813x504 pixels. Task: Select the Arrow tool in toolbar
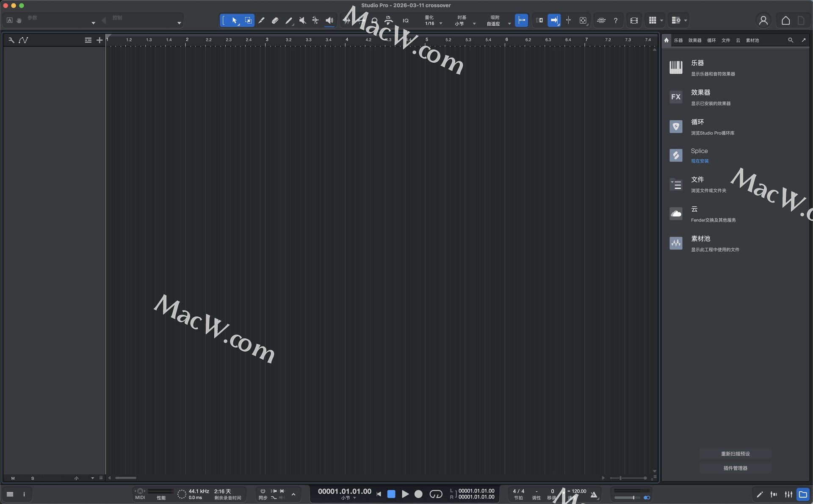coord(234,20)
